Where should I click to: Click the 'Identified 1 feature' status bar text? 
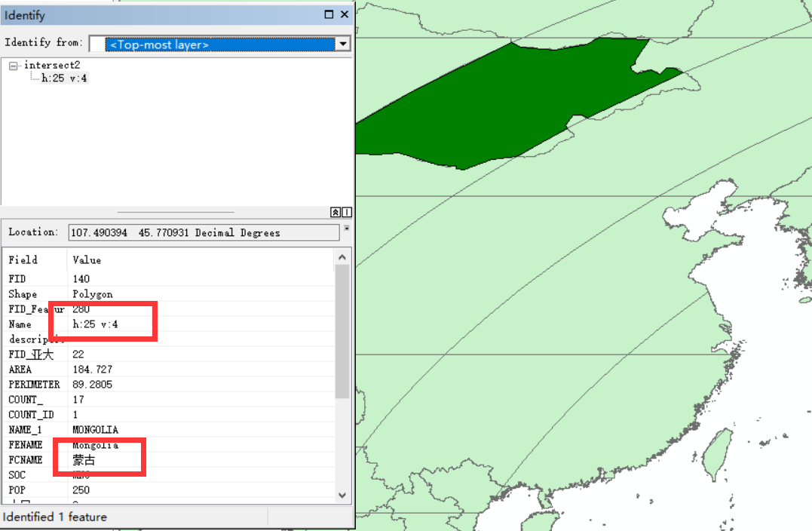58,517
